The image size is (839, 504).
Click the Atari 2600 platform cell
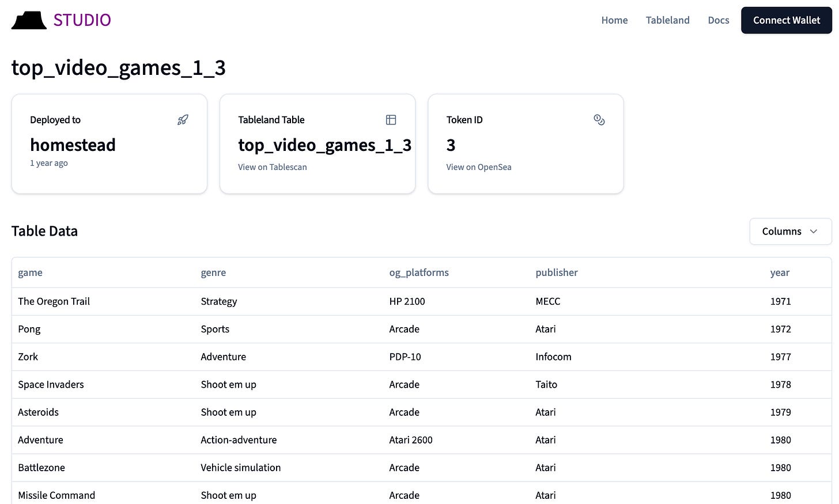click(411, 439)
